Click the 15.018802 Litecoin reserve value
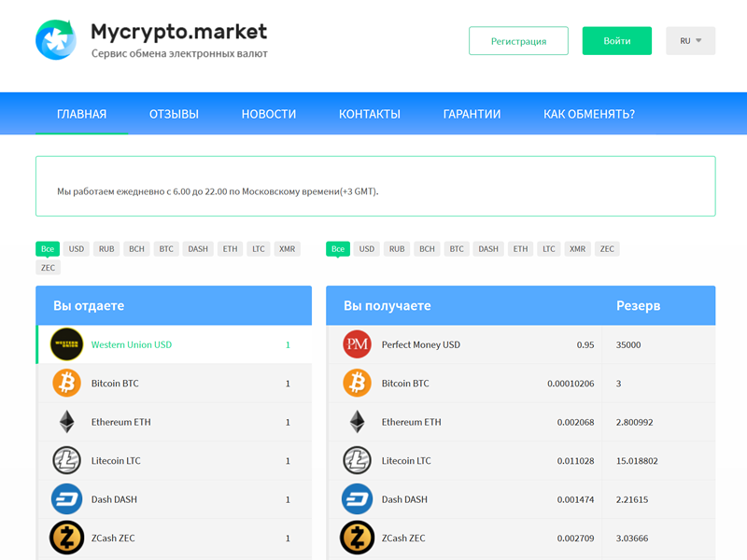This screenshot has height=560, width=747. point(637,461)
